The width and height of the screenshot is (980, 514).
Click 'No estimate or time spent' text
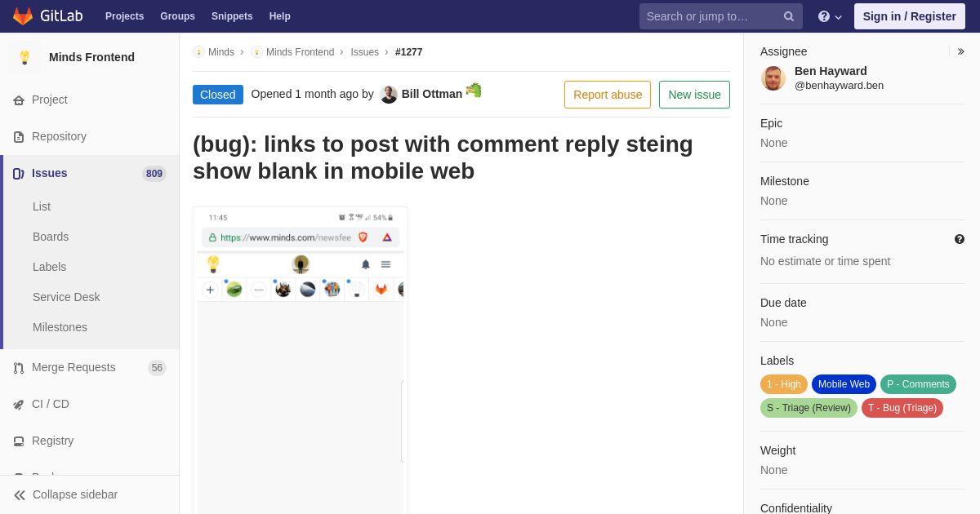[825, 261]
